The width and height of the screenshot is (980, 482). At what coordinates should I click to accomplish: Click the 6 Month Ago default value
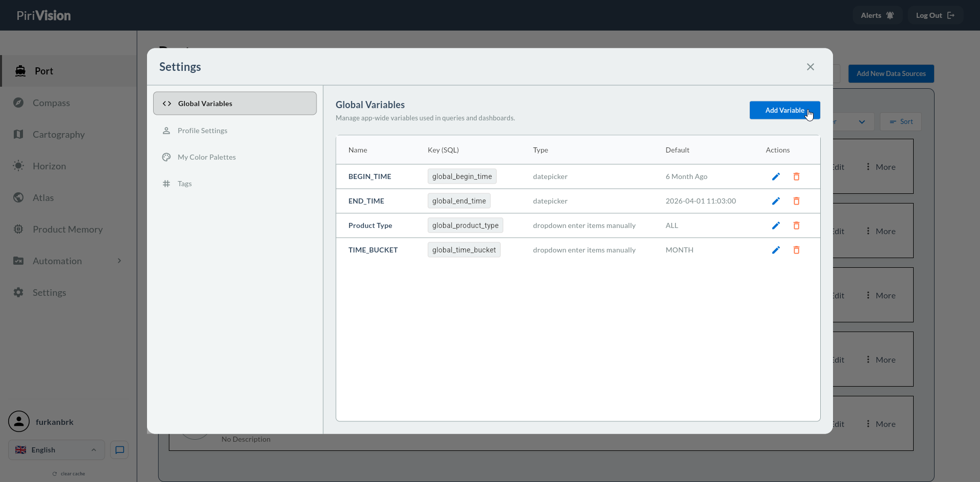pos(687,176)
